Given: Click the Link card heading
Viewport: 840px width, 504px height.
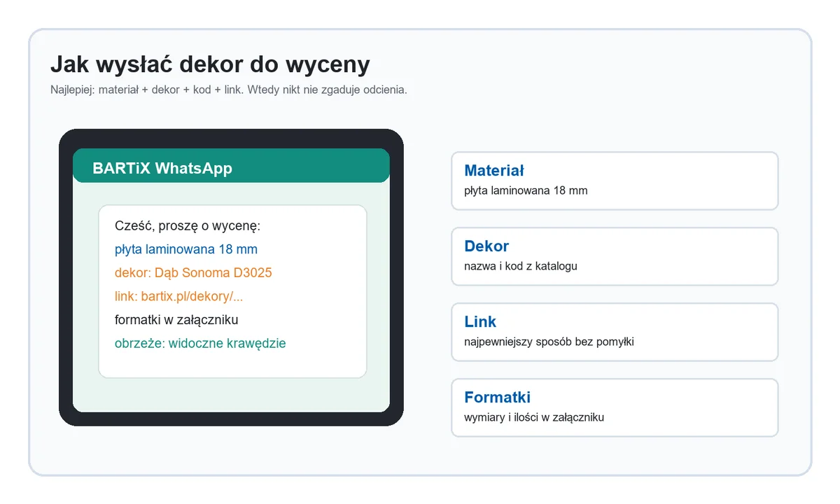Looking at the screenshot, I should point(480,322).
